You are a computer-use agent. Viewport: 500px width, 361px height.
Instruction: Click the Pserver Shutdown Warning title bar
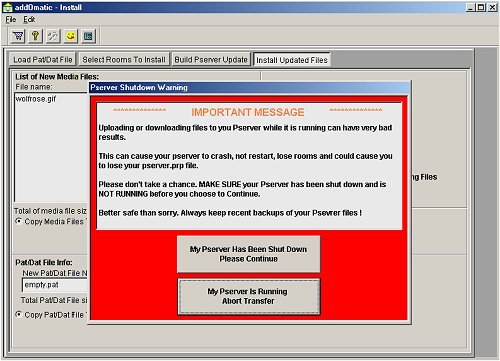[x=250, y=88]
